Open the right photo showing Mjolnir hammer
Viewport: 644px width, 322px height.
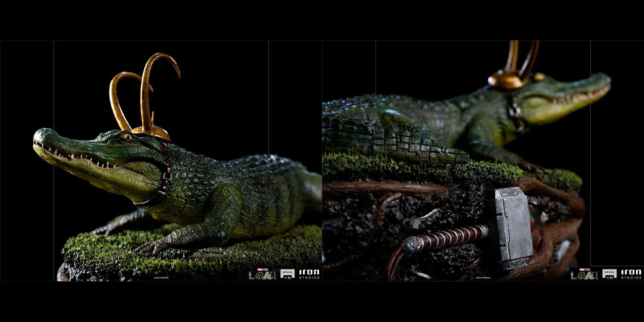coord(483,161)
